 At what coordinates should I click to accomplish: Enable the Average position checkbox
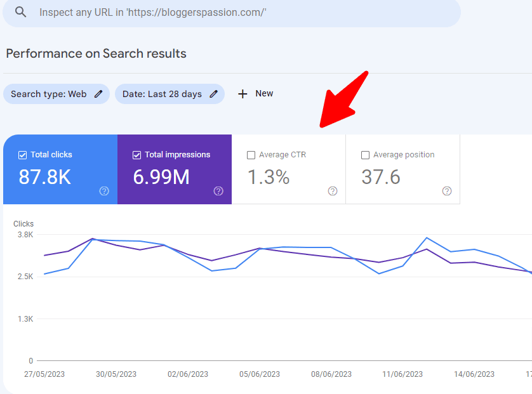click(x=365, y=155)
